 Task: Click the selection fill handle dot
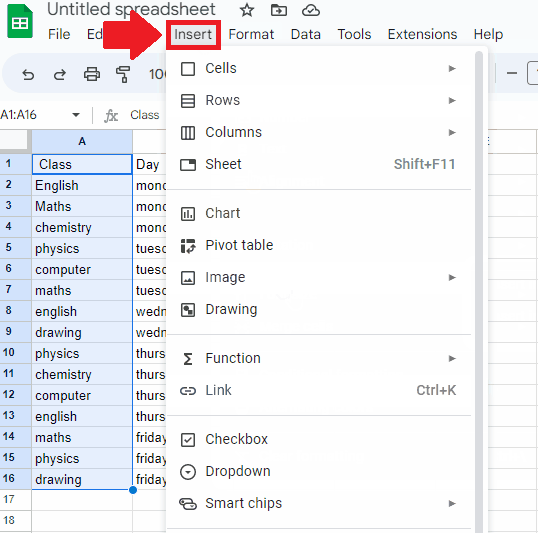133,490
